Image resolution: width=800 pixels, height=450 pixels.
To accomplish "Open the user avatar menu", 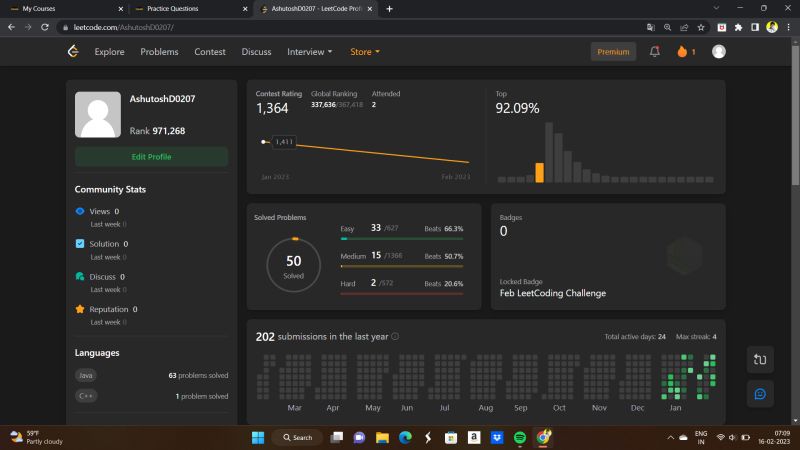I will point(718,51).
